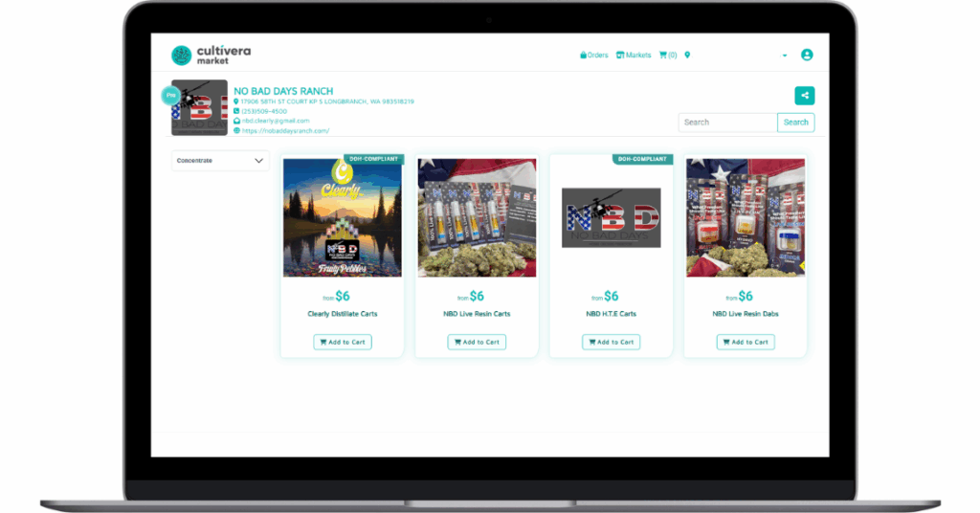Click the $6 price under Clearly Distillate Carts
This screenshot has height=513, width=980.
point(343,296)
